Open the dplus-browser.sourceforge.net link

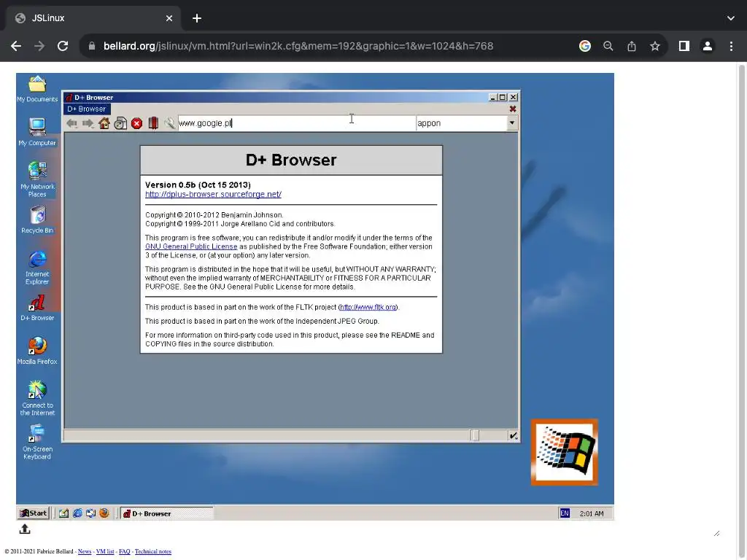213,194
